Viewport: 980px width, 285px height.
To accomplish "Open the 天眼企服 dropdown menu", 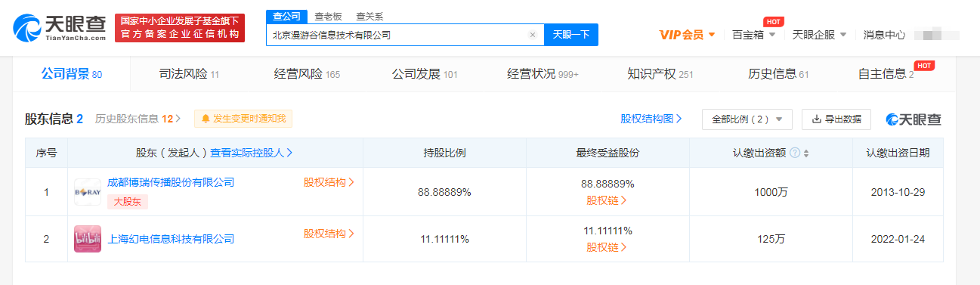I will pyautogui.click(x=819, y=35).
